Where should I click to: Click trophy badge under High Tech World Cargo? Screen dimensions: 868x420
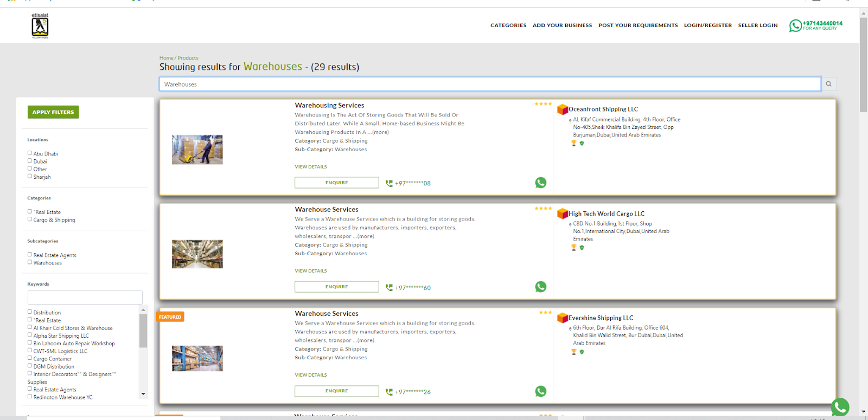(x=573, y=248)
